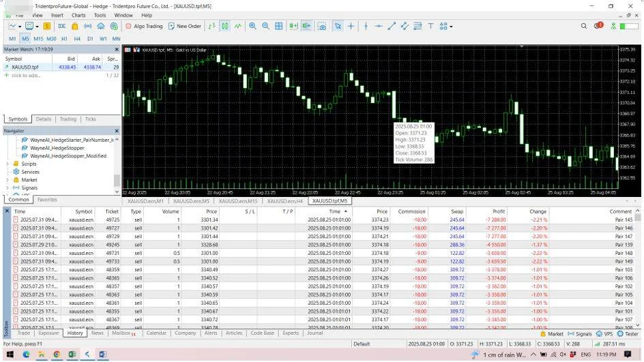Select the trendline drawing tool
The image size is (644, 362).
(392, 26)
